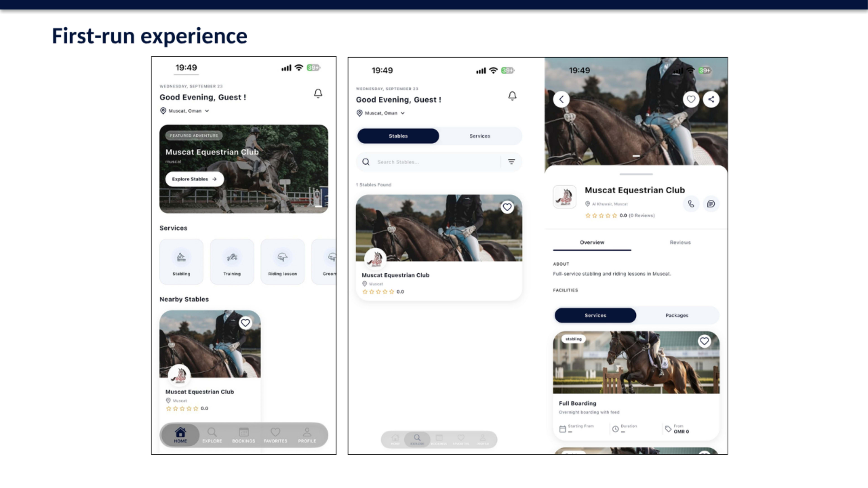Open the Reviews tab

pyautogui.click(x=680, y=242)
